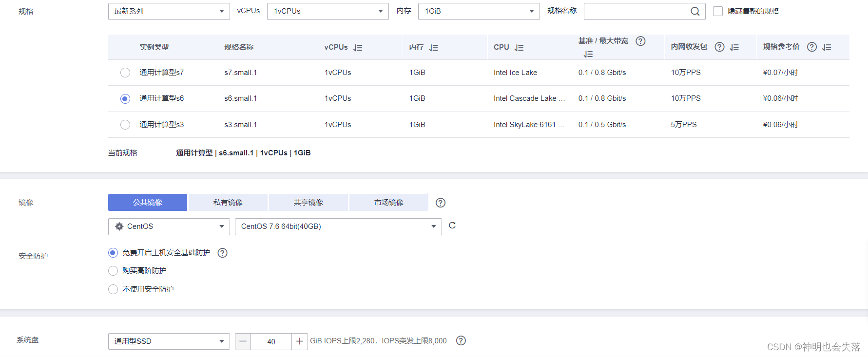Image resolution: width=868 pixels, height=356 pixels.
Task: Switch to 私有镜像 tab
Action: click(x=228, y=203)
